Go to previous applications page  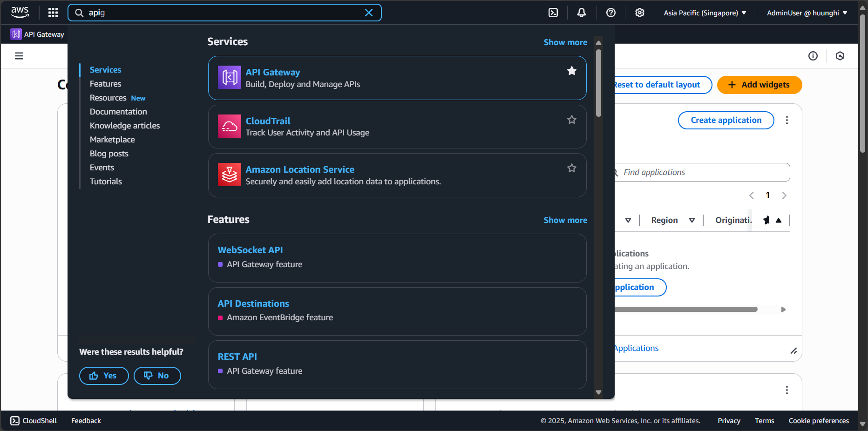click(x=751, y=195)
